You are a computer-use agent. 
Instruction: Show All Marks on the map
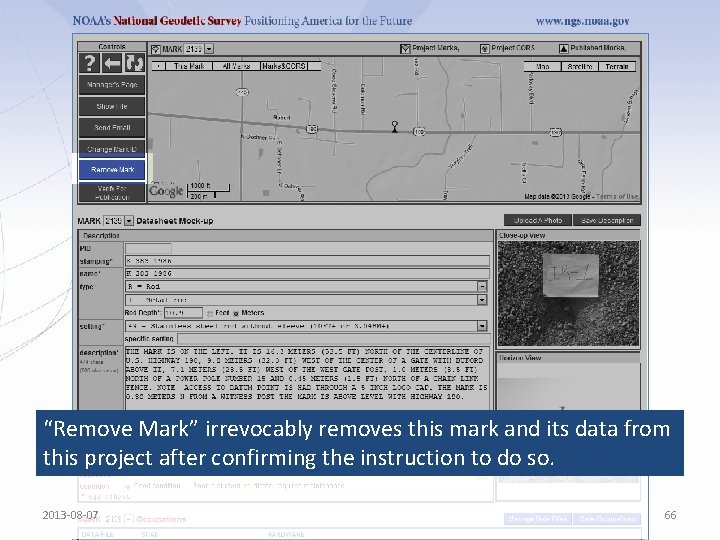(x=236, y=66)
